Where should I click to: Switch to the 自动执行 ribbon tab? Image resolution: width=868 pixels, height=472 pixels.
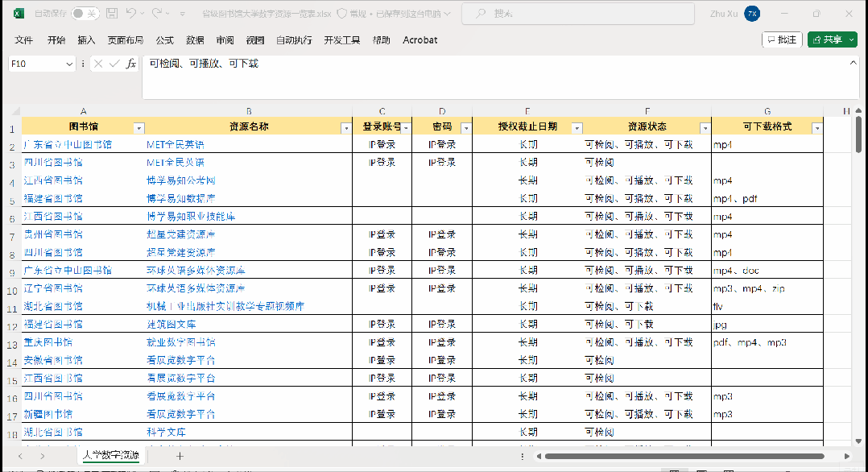(x=294, y=40)
